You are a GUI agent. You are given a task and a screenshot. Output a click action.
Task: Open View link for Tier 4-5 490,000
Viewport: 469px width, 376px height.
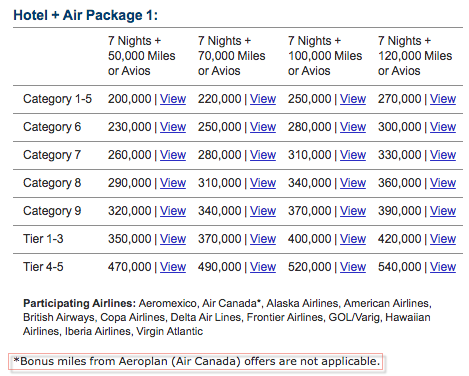click(x=263, y=267)
